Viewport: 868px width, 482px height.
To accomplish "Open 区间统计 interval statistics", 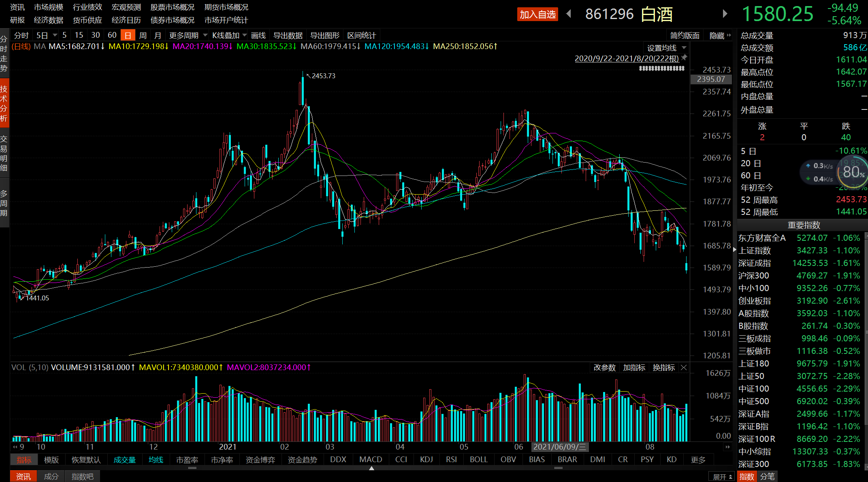I will coord(361,35).
